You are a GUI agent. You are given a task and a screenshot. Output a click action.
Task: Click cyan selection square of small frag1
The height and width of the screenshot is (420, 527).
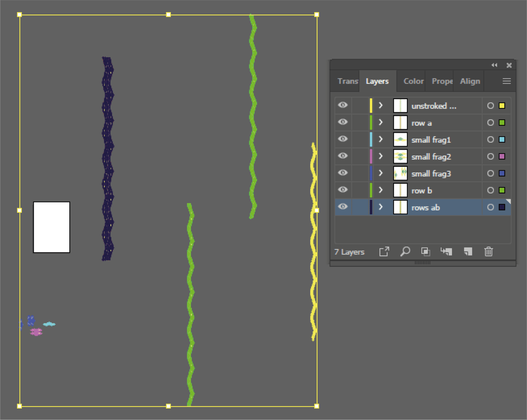pos(502,139)
